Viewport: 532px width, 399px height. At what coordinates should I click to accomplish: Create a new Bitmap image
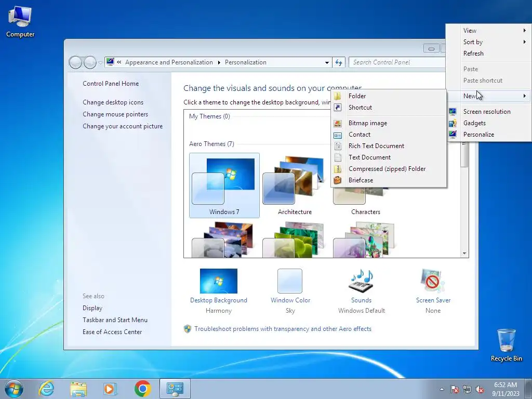click(x=389, y=123)
